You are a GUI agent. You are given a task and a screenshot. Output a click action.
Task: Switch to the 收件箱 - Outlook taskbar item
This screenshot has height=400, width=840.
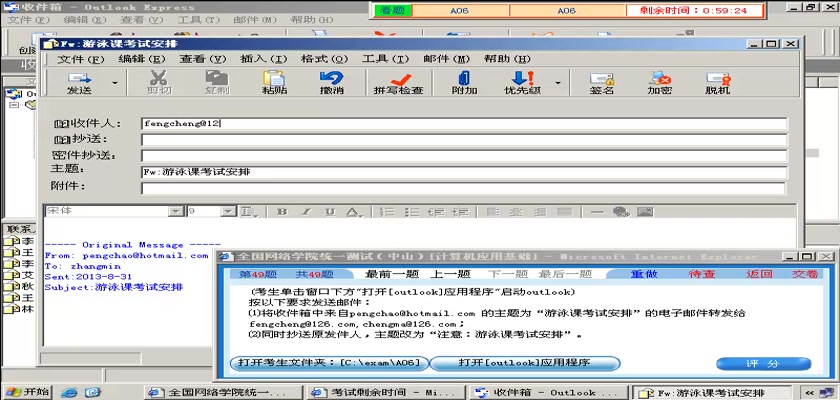click(548, 393)
